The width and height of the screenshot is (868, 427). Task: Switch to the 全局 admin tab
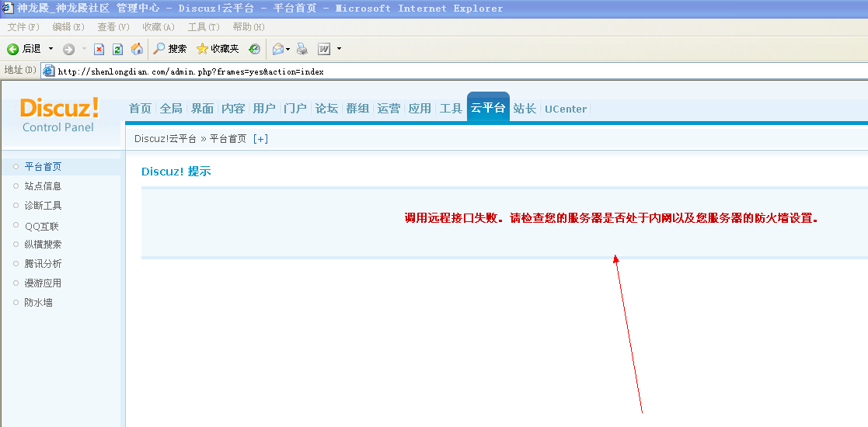click(171, 109)
